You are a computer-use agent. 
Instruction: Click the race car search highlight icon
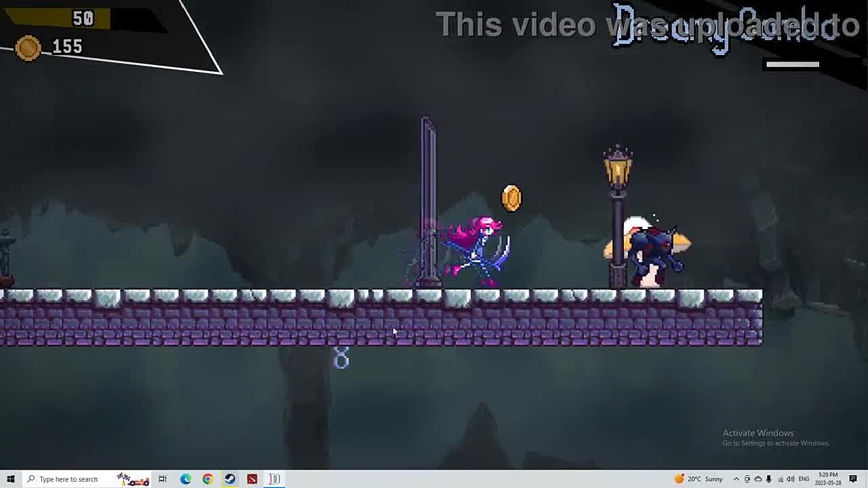pyautogui.click(x=133, y=479)
